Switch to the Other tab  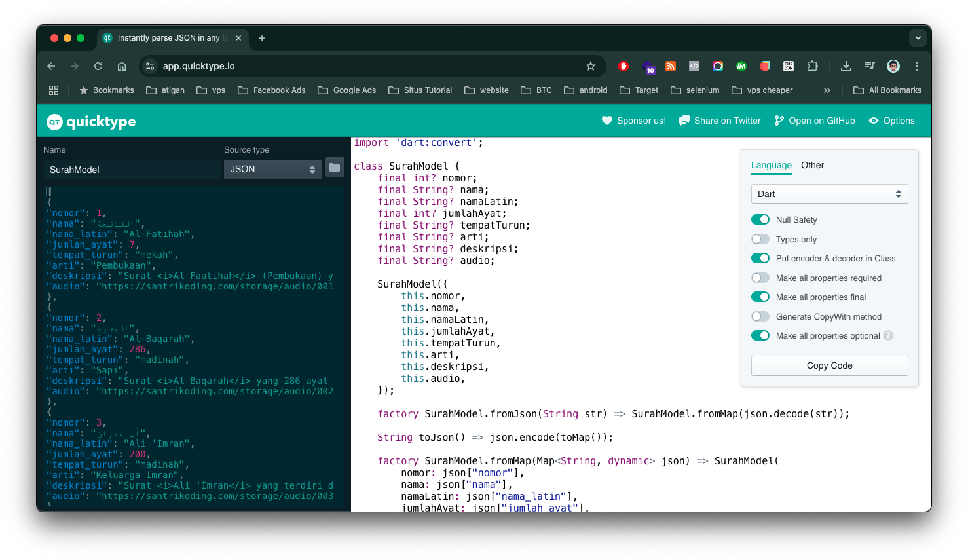coord(812,165)
